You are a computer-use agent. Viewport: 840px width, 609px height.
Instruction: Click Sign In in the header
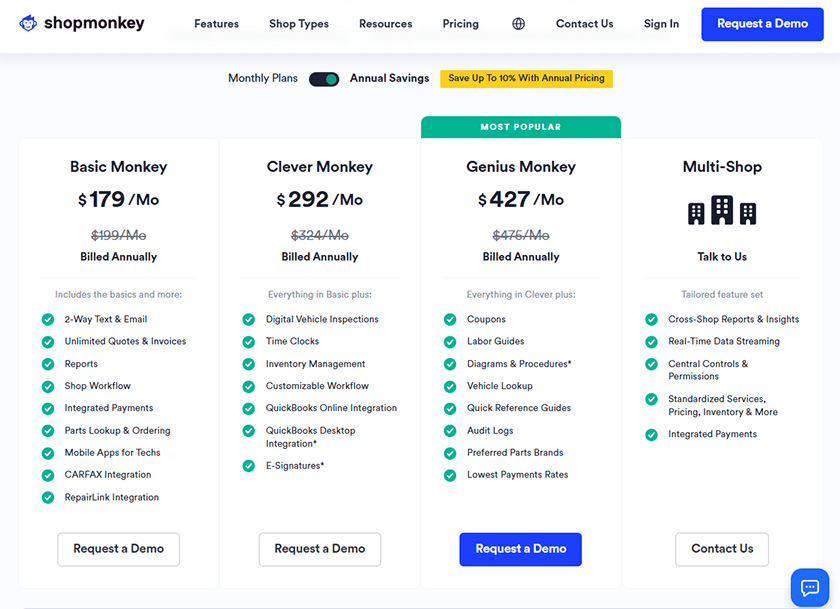[661, 24]
